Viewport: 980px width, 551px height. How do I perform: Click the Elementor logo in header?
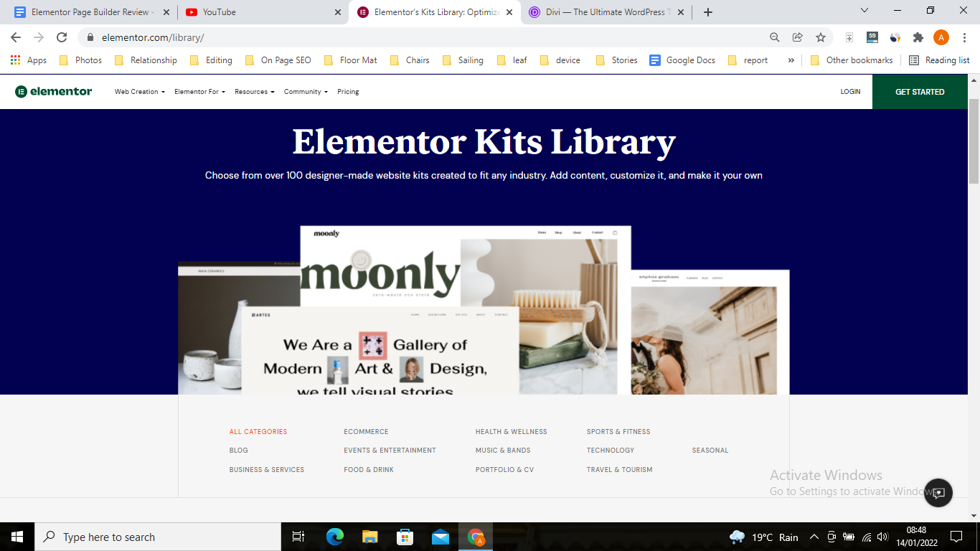[x=54, y=91]
